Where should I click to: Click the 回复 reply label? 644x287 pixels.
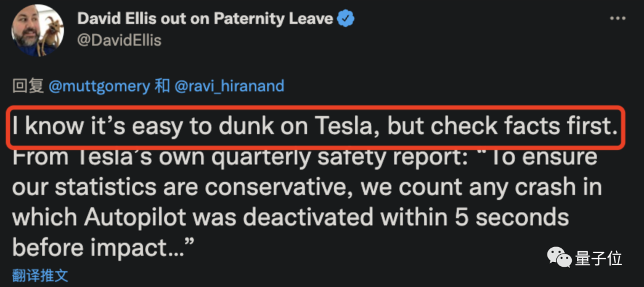coord(28,86)
